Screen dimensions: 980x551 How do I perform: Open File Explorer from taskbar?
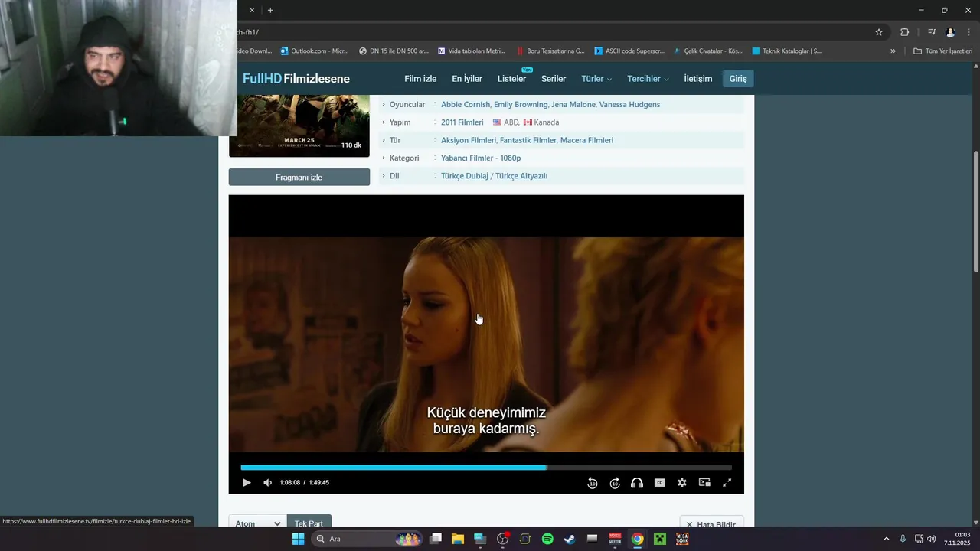coord(458,539)
